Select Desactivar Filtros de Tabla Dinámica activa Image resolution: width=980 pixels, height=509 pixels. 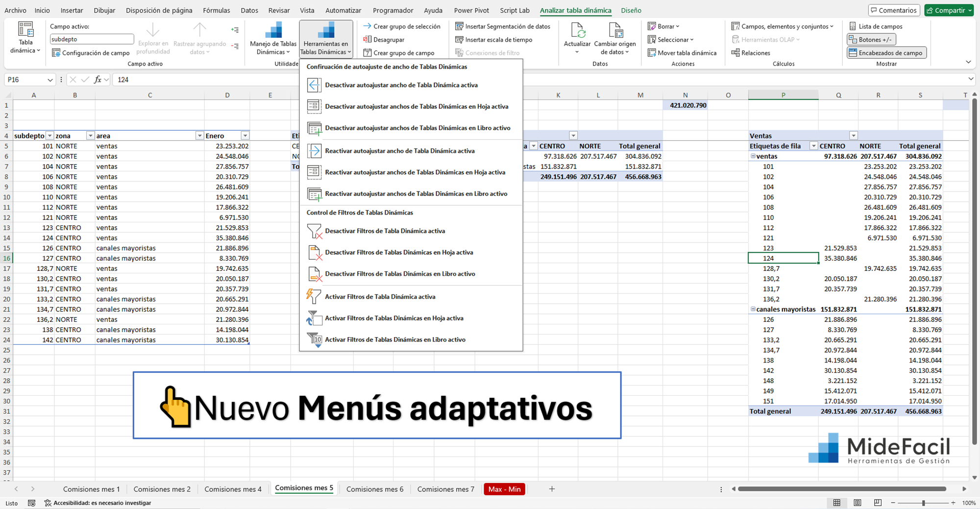coord(411,231)
